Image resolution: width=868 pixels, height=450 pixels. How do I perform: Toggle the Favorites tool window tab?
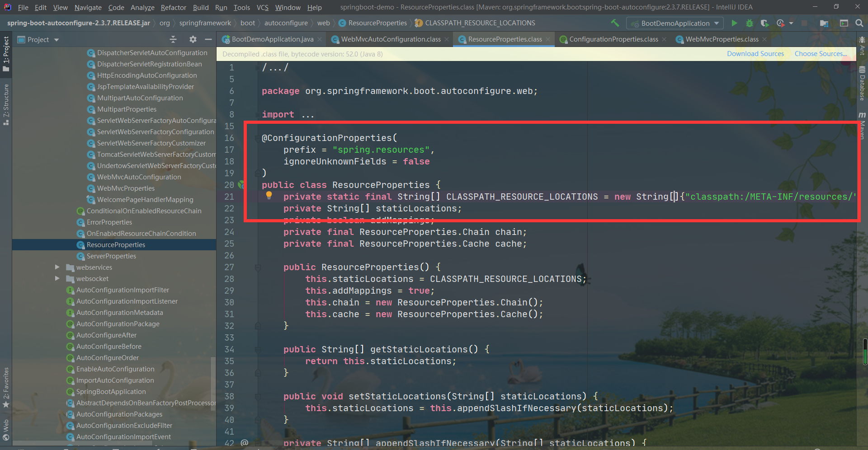tap(6, 387)
